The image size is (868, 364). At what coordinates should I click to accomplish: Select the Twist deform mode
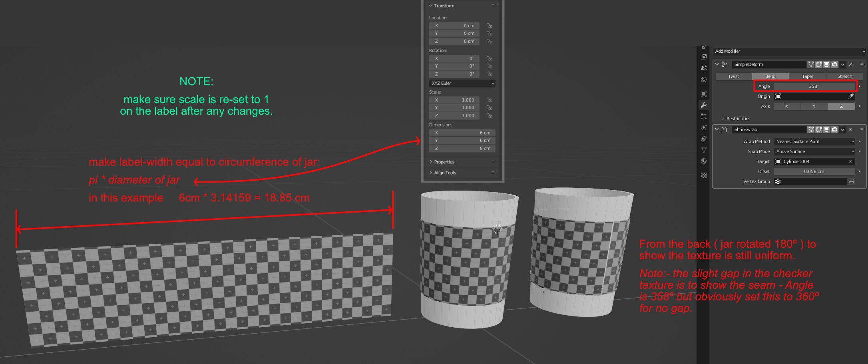(734, 76)
